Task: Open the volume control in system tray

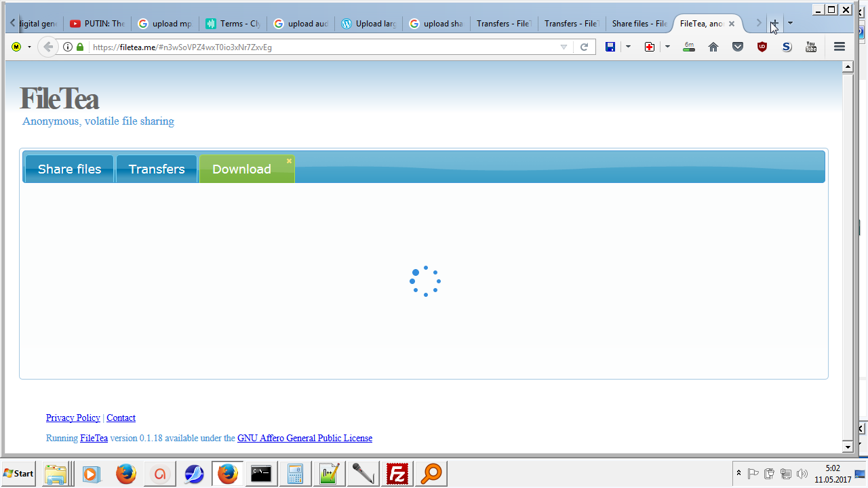Action: 802,474
